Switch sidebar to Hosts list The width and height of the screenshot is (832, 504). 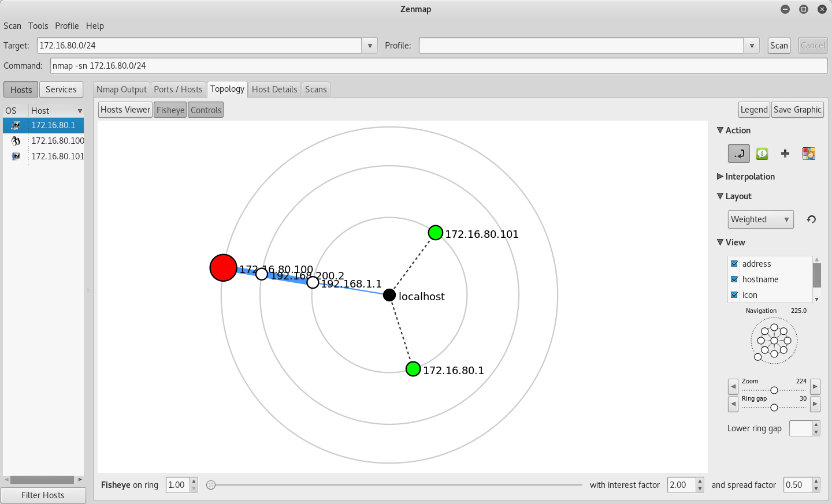[21, 89]
